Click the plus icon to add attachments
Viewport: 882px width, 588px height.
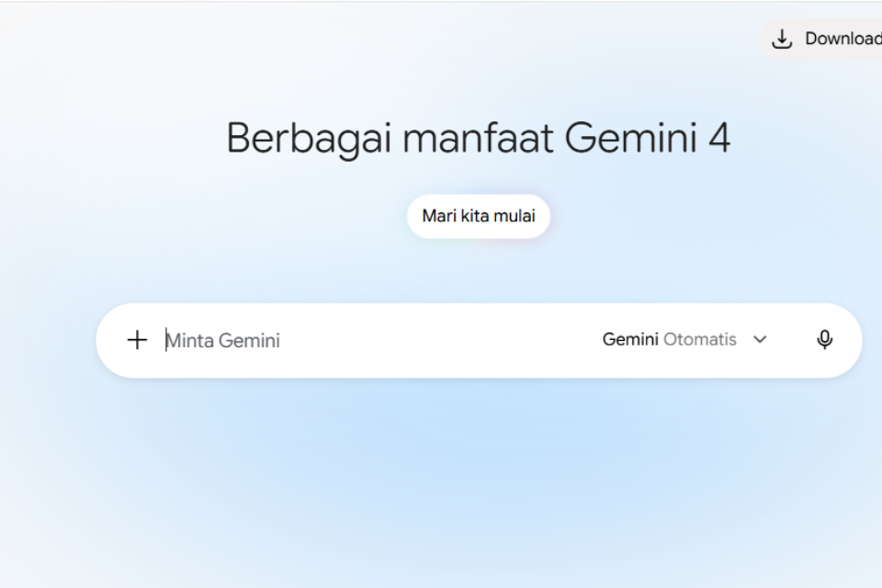[x=137, y=340]
